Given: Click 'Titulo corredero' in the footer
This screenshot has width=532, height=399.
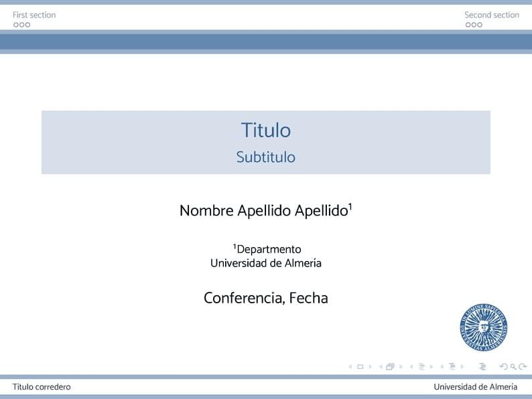Looking at the screenshot, I should 42,387.
